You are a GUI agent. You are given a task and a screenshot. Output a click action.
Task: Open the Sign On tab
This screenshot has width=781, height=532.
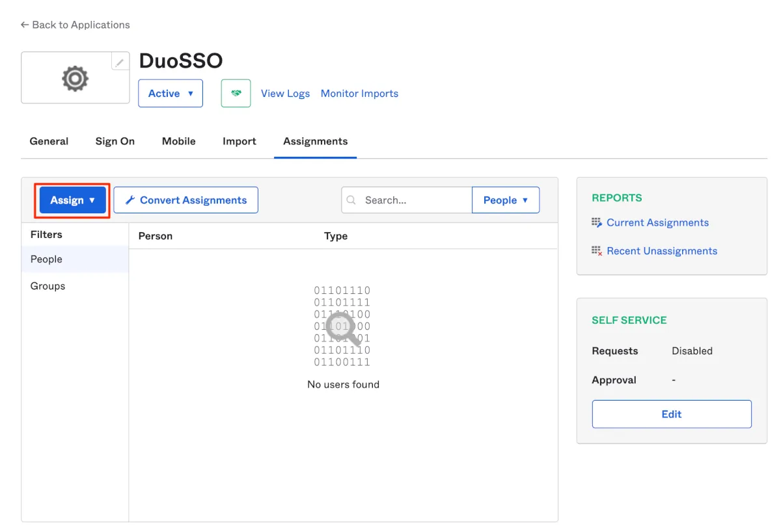(115, 141)
